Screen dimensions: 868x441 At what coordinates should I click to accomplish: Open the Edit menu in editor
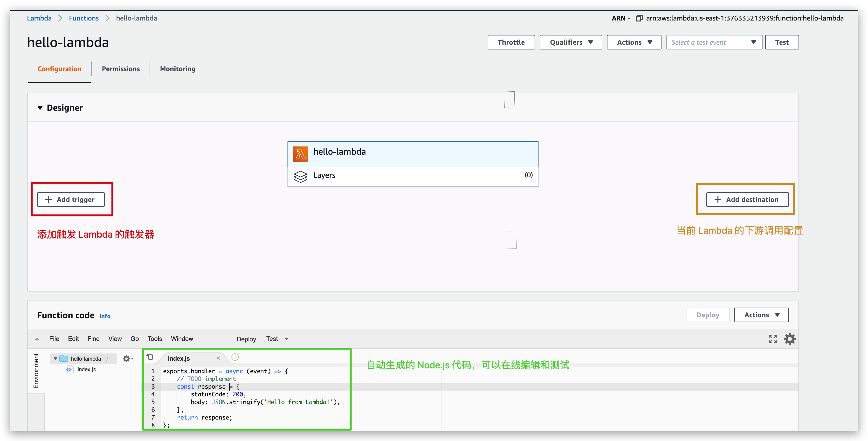click(73, 339)
